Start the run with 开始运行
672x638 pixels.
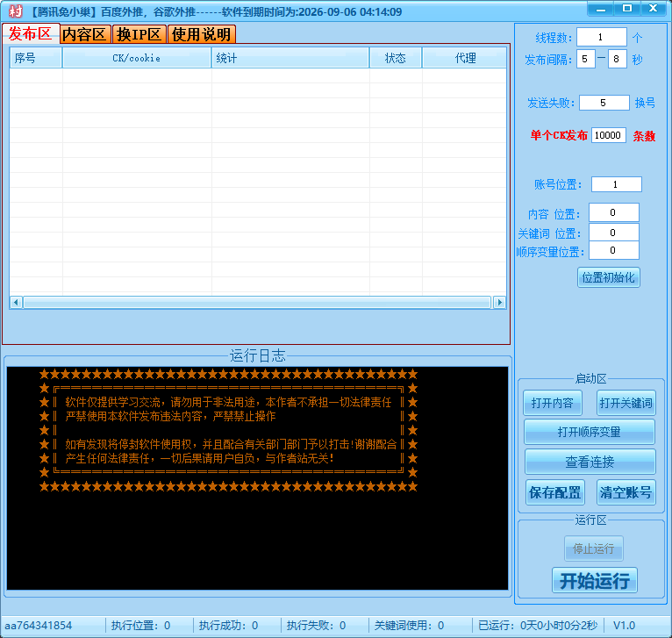(594, 580)
